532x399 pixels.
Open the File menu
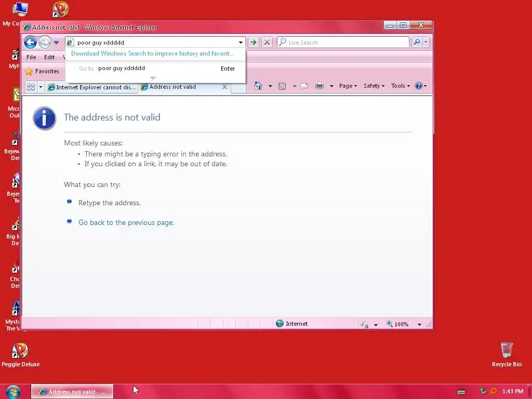coord(31,57)
